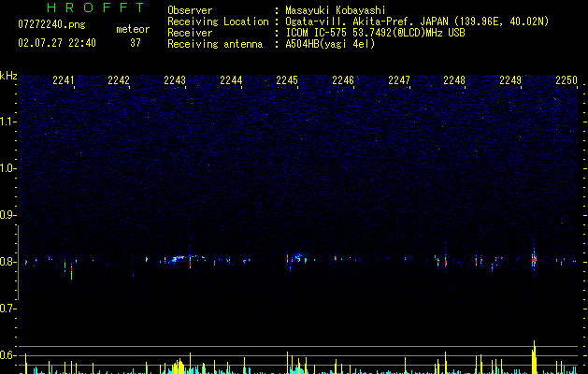The image size is (588, 374).
Task: Click the 2244 time marker
Action: coord(231,79)
